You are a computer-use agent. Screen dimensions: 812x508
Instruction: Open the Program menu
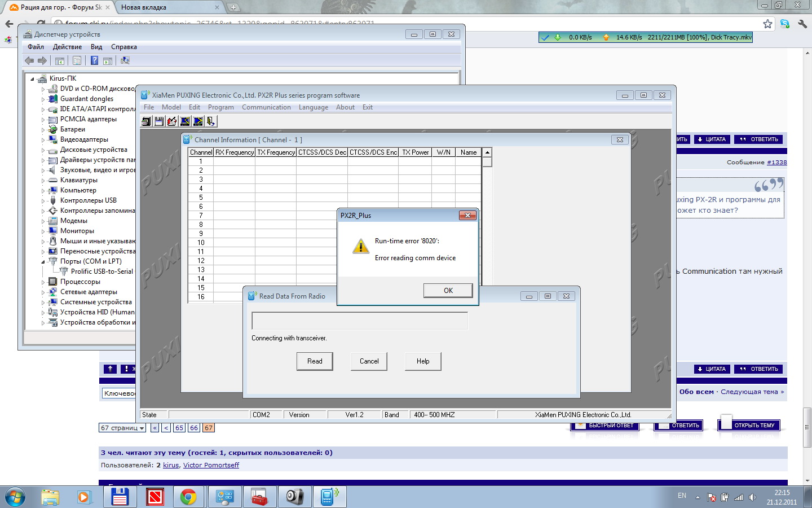(220, 107)
